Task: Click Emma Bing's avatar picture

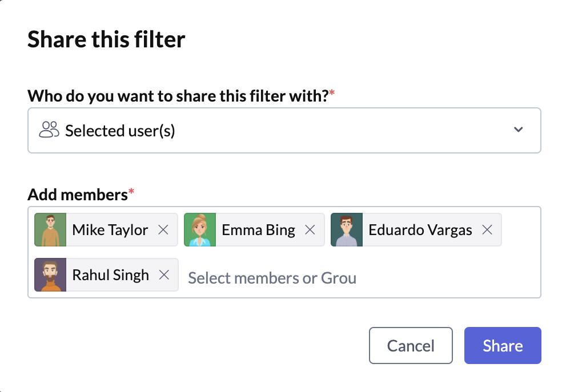Action: 200,230
